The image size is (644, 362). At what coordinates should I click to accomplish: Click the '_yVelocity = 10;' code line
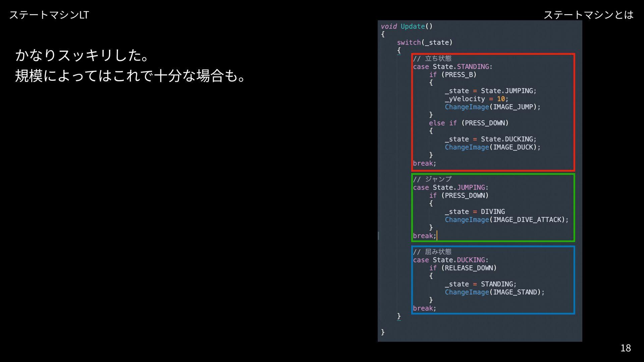[476, 99]
